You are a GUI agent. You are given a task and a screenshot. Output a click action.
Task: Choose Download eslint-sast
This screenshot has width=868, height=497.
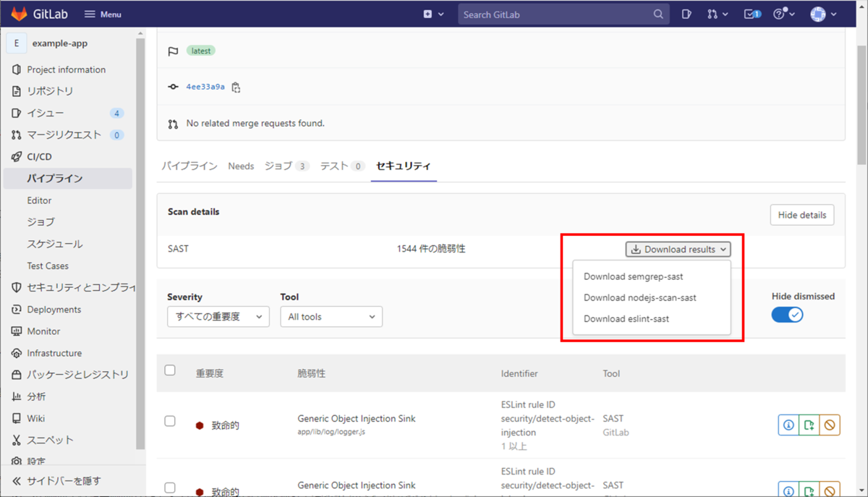(x=626, y=318)
